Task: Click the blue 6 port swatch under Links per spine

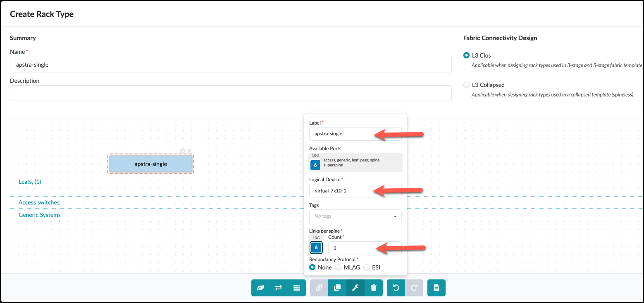Action: [x=316, y=248]
